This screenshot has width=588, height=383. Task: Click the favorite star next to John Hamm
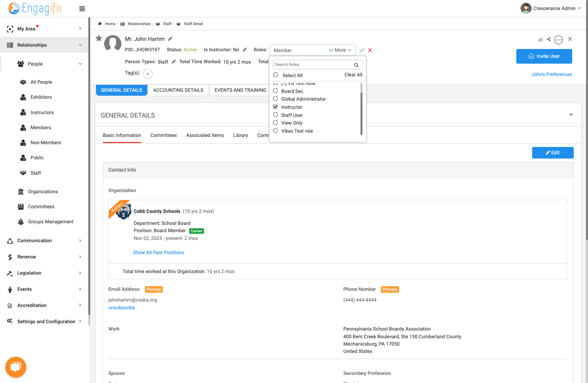[99, 38]
